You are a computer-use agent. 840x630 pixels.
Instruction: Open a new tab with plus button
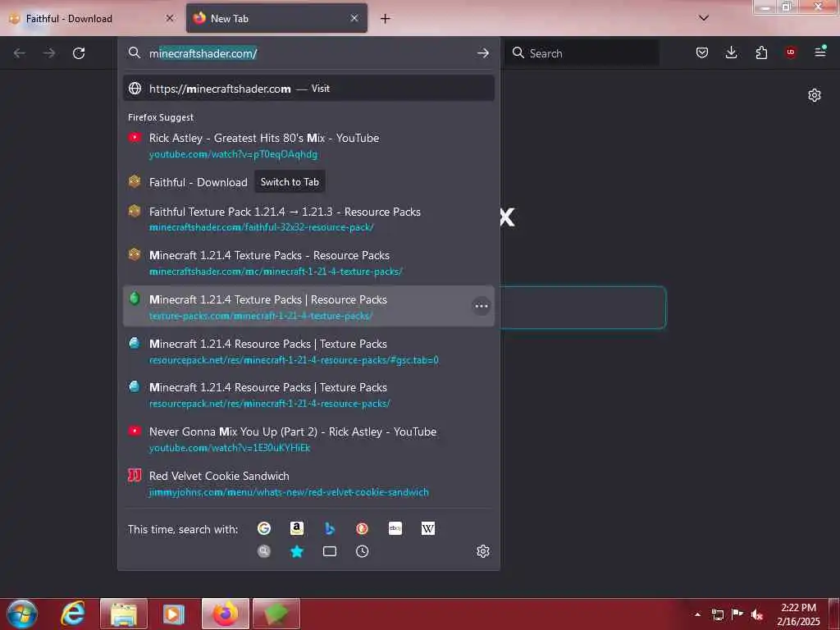pyautogui.click(x=385, y=19)
